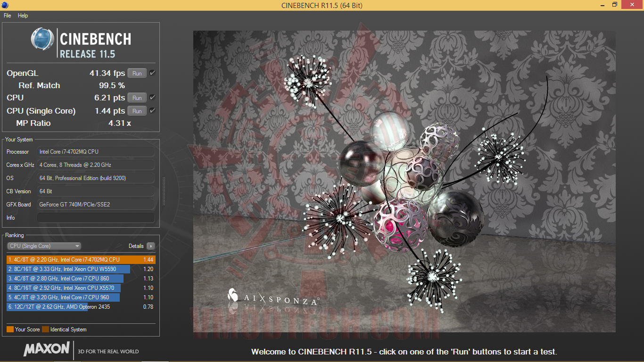Screen dimensions: 644x362
Task: Click the 1.44 pts single core score
Action: pos(109,111)
